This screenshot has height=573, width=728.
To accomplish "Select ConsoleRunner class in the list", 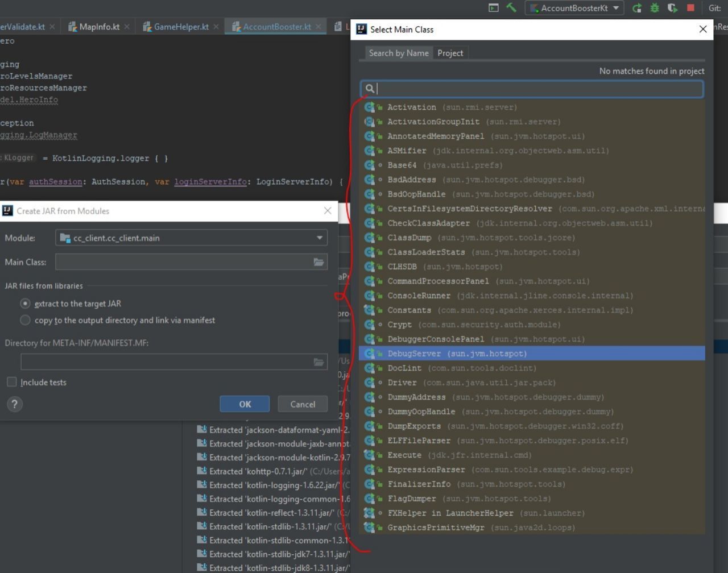I will pos(419,296).
